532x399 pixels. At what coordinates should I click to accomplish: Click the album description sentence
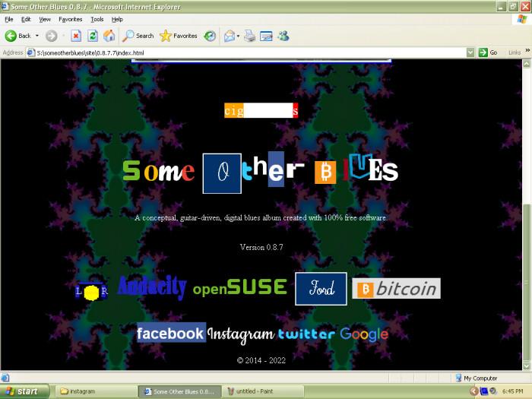(261, 218)
